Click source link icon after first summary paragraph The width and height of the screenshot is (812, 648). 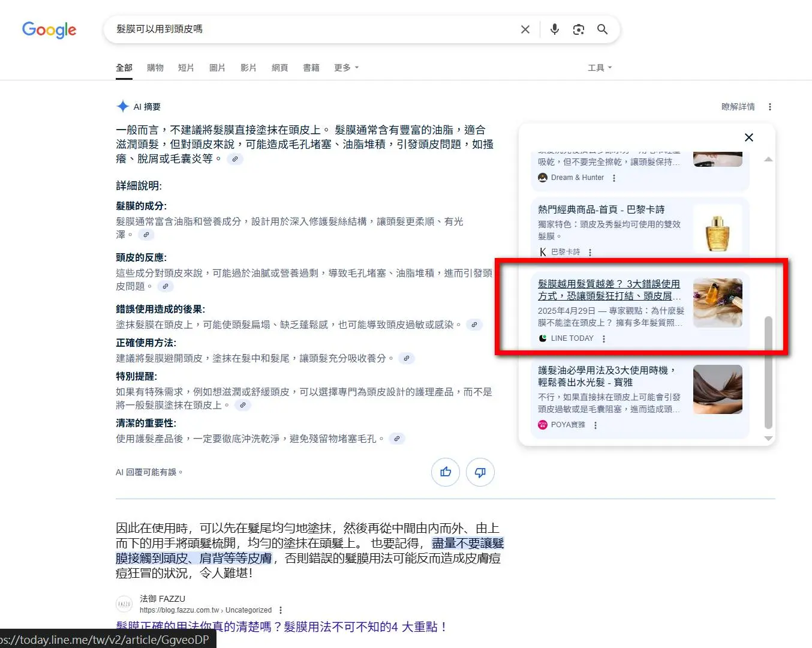click(235, 159)
